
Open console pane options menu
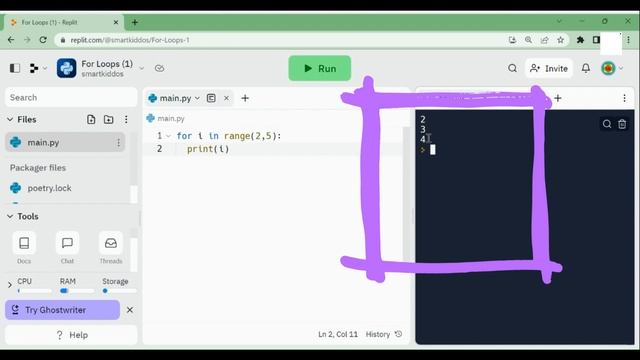pos(624,98)
